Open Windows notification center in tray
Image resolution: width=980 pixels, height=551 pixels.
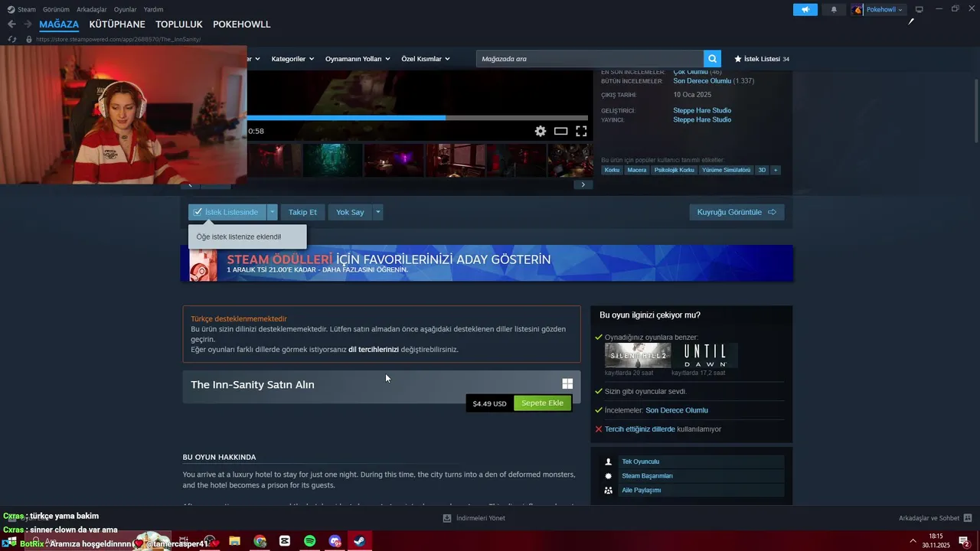[964, 541]
